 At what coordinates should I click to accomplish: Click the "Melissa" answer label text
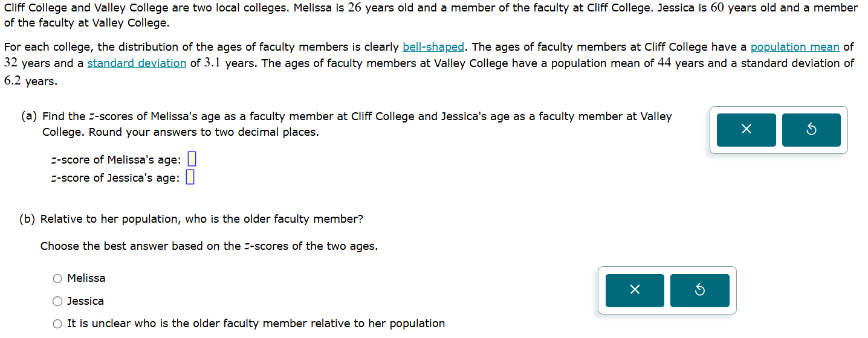coord(86,278)
